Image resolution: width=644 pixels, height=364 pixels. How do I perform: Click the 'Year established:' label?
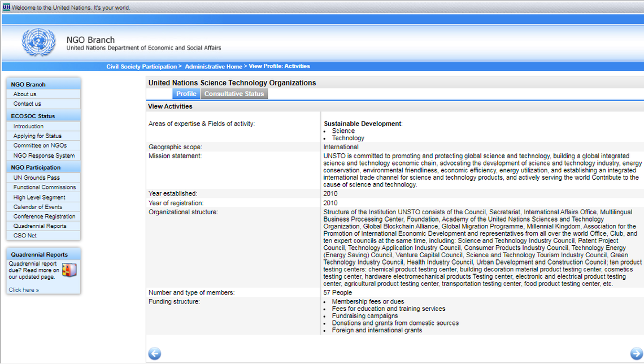point(173,193)
